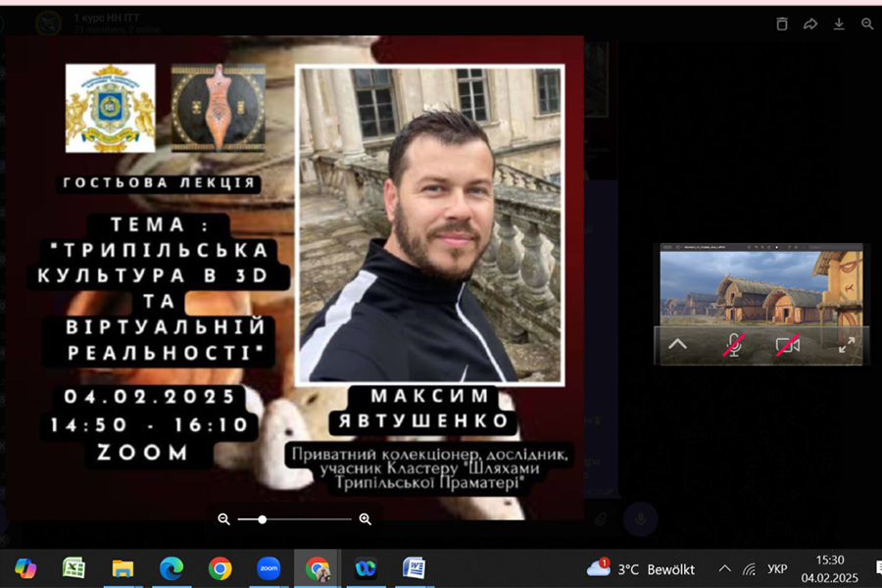Delete the image using the trash icon
The width and height of the screenshot is (882, 588).
(782, 24)
